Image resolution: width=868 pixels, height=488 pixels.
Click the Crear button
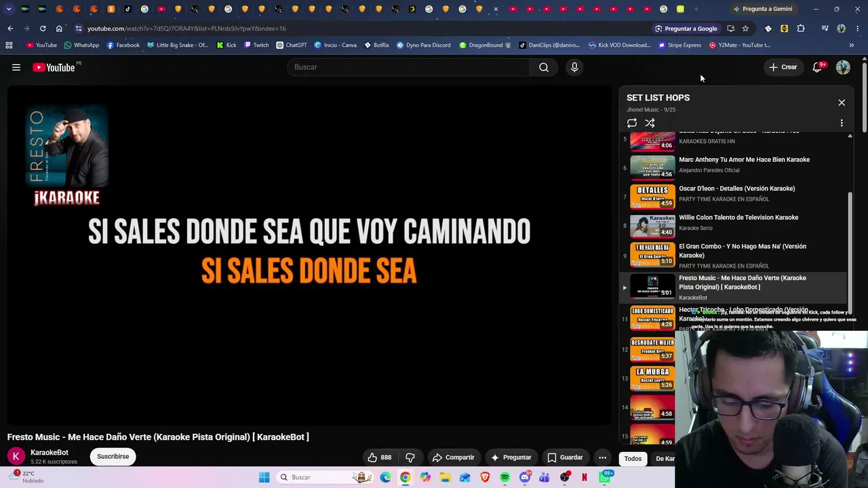pyautogui.click(x=783, y=67)
